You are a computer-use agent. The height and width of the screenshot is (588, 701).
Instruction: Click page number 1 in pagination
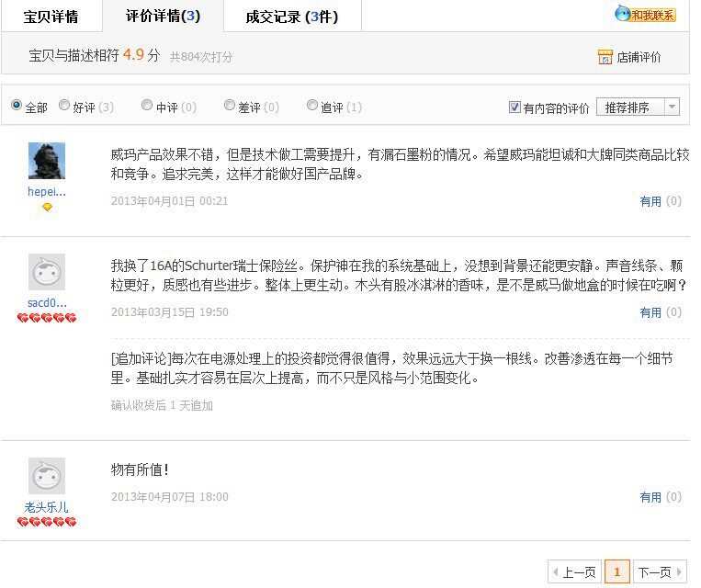coord(616,571)
